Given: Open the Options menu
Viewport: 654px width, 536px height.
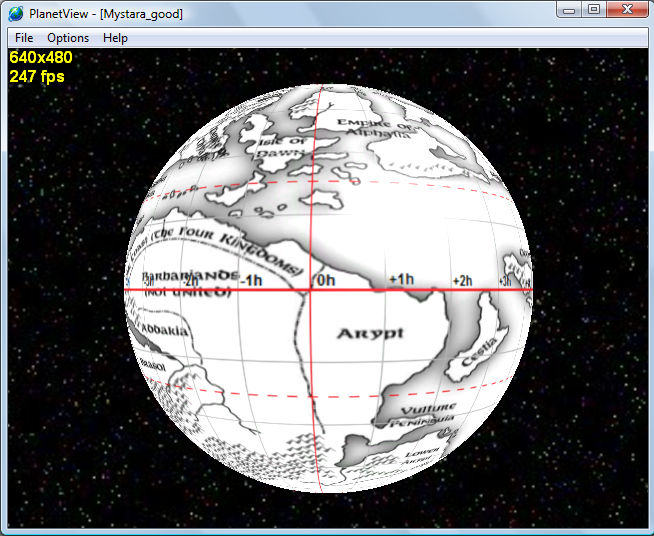Looking at the screenshot, I should [68, 38].
